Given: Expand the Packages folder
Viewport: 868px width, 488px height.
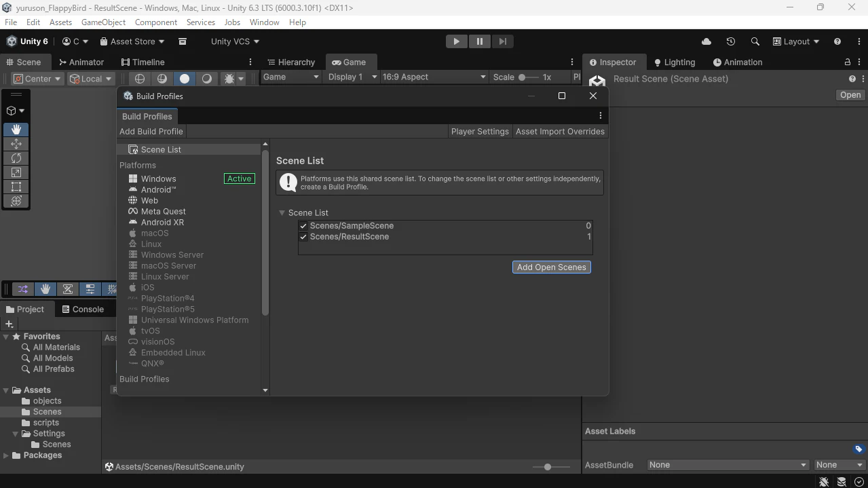Looking at the screenshot, I should [x=6, y=455].
